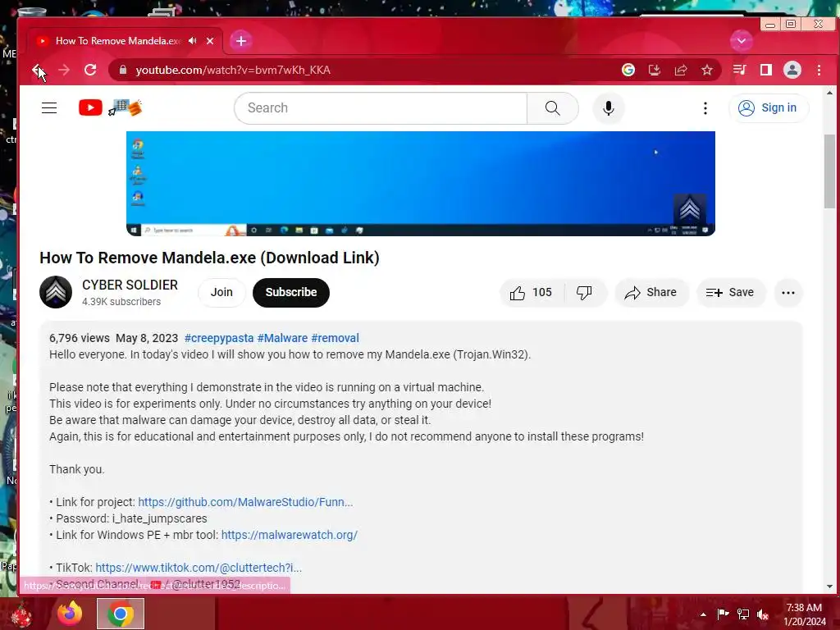Click the install/download page icon
The image size is (840, 630).
654,71
